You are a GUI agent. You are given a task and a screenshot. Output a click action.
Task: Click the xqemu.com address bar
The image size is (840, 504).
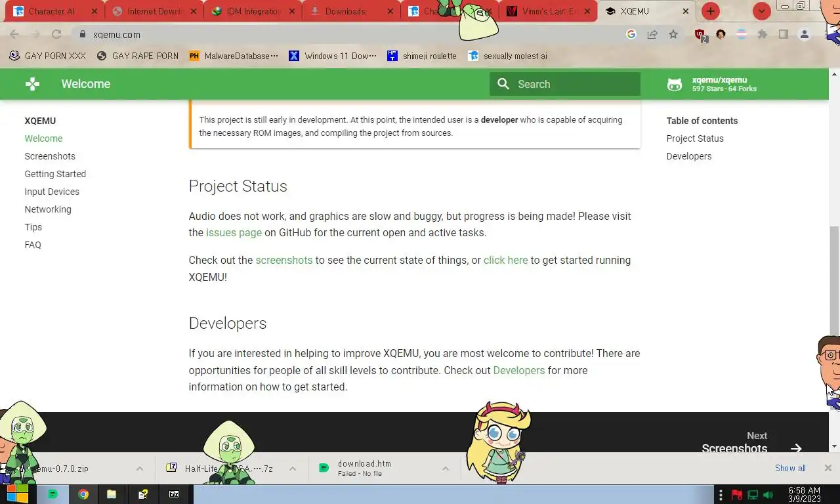(x=348, y=35)
